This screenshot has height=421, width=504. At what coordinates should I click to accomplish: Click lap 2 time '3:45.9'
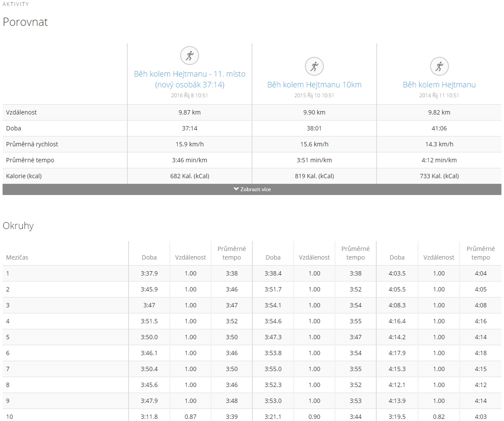pos(149,289)
